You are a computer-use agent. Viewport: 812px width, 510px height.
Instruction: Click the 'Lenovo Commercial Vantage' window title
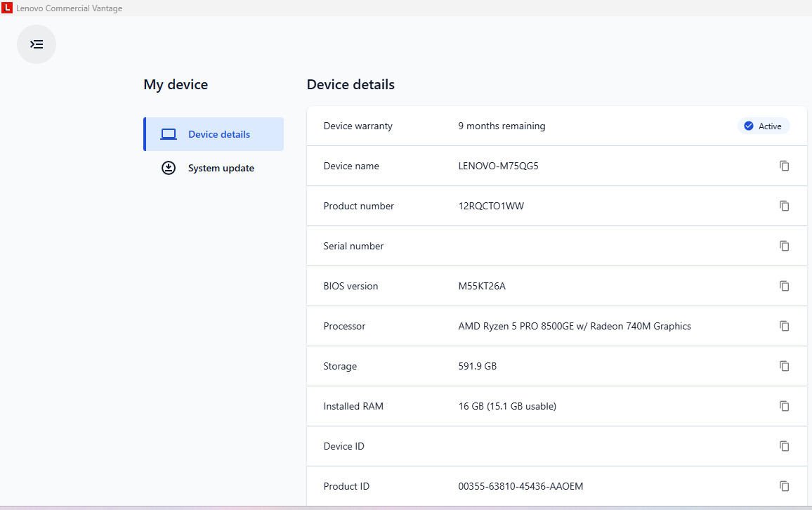pos(69,8)
